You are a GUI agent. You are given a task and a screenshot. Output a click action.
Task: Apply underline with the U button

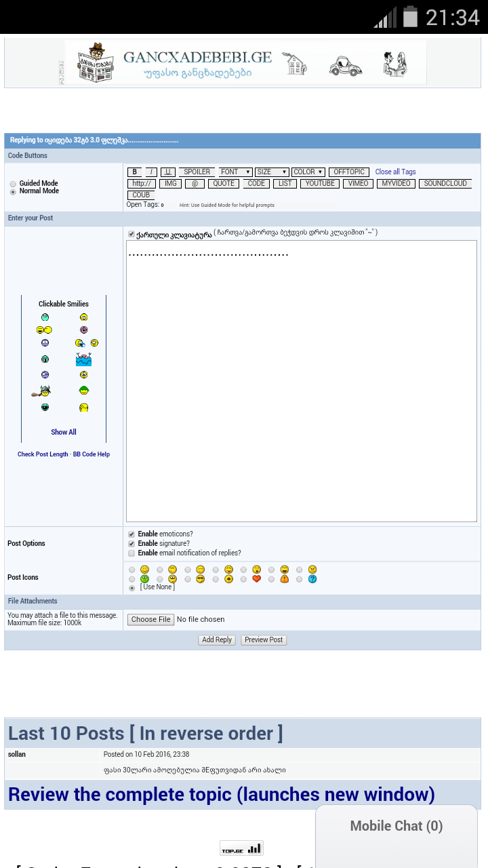[x=168, y=172]
